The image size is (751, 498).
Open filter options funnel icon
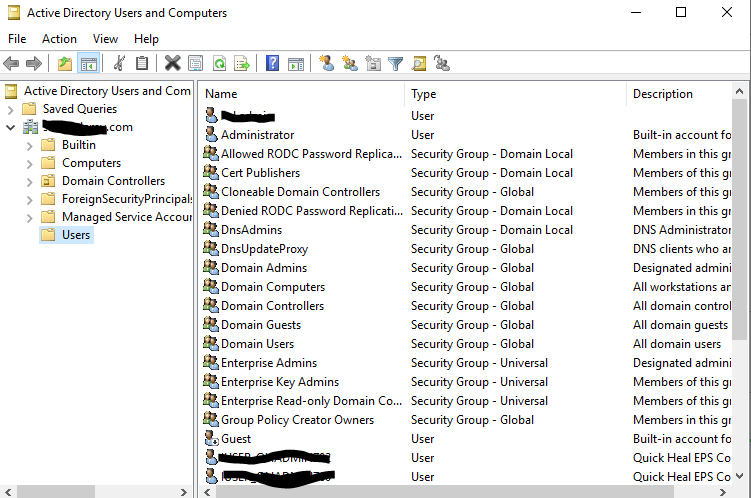click(396, 63)
